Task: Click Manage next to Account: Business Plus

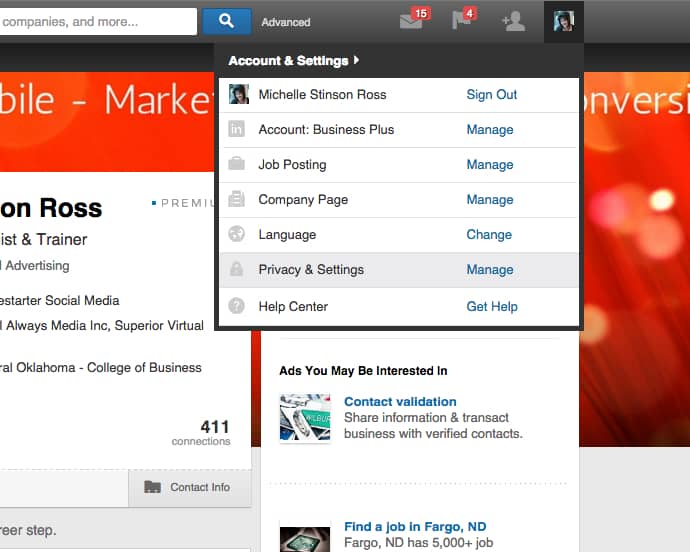Action: 490,129
